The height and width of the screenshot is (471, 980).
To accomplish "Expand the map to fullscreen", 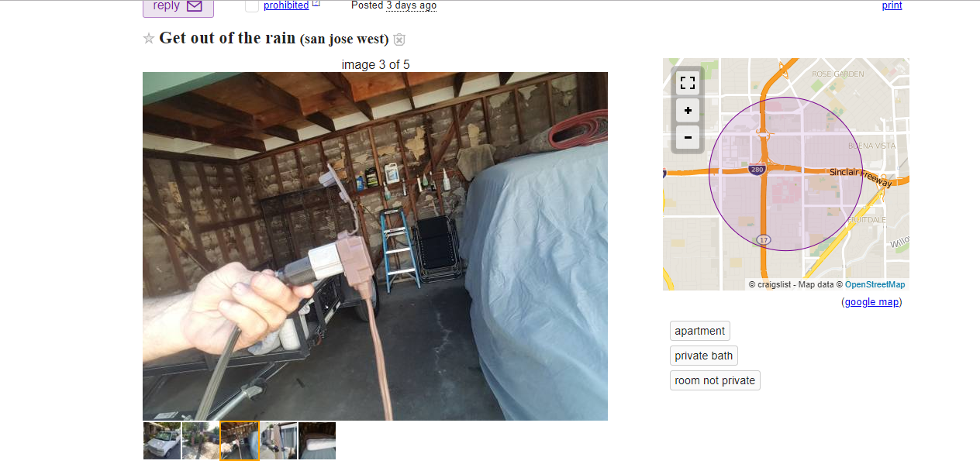I will 688,82.
